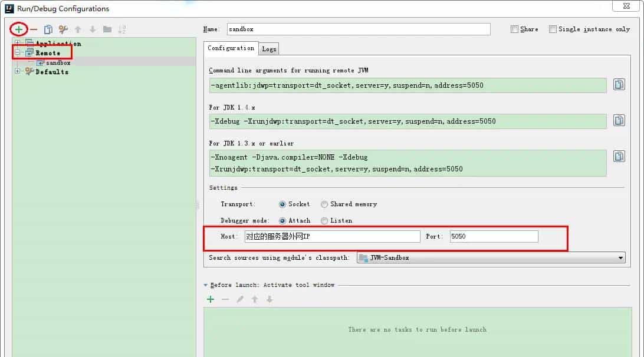
Task: Open edit defaults settings via wrench icon
Action: [63, 28]
